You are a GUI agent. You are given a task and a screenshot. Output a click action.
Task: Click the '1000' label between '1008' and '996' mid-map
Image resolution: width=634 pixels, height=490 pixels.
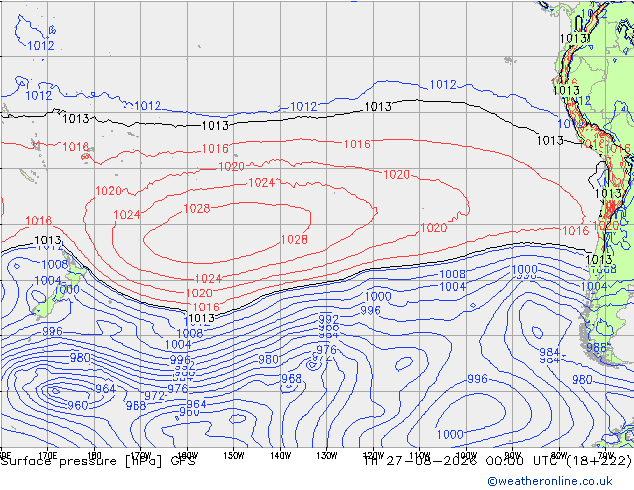(x=378, y=296)
